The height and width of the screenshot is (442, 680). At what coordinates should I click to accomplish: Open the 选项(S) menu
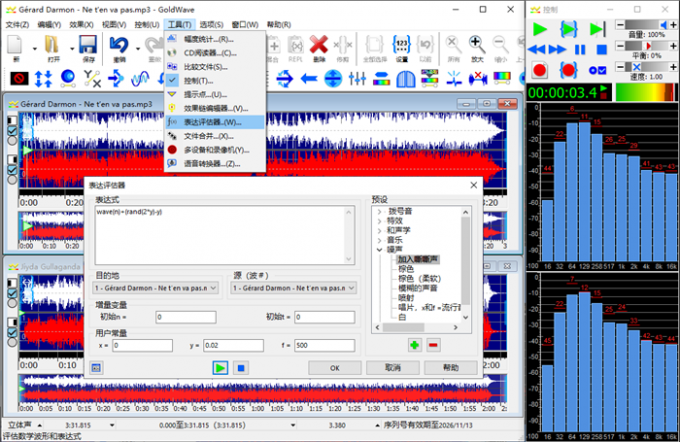(212, 25)
